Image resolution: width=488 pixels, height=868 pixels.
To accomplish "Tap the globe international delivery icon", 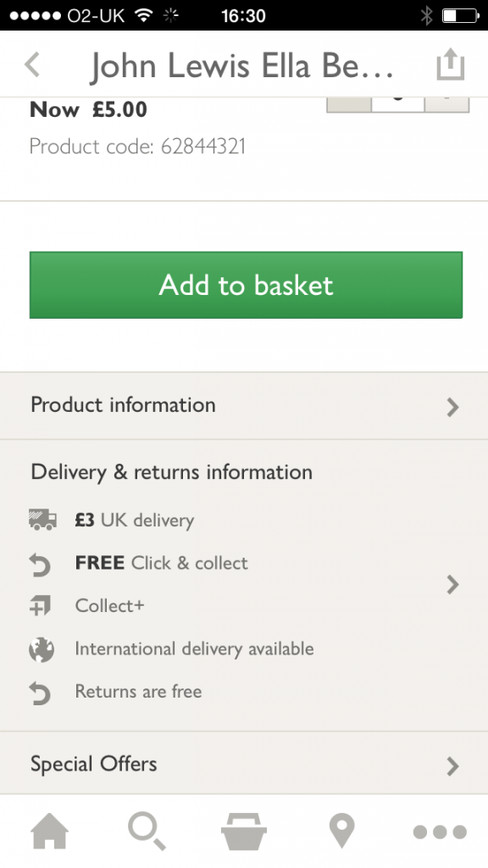I will [x=42, y=648].
